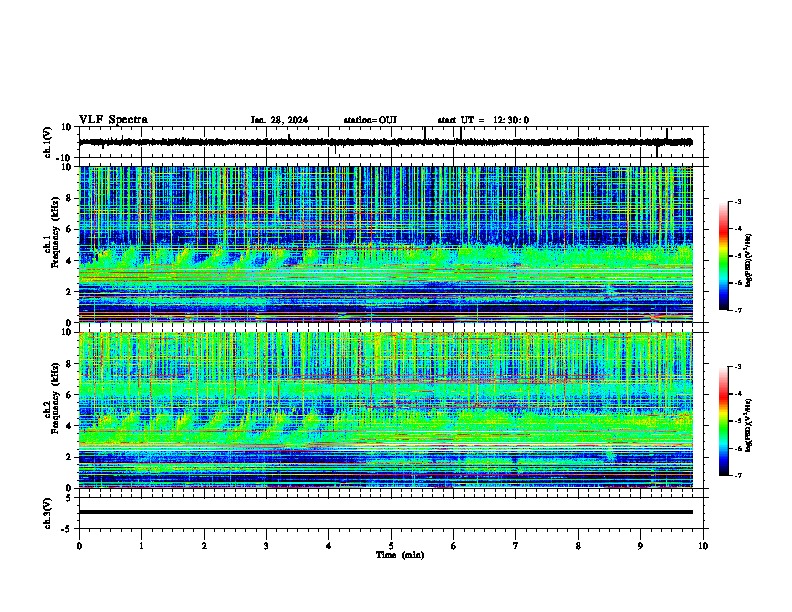Click the ch.1 color scale bar
The height and width of the screenshot is (612, 792).
click(724, 256)
